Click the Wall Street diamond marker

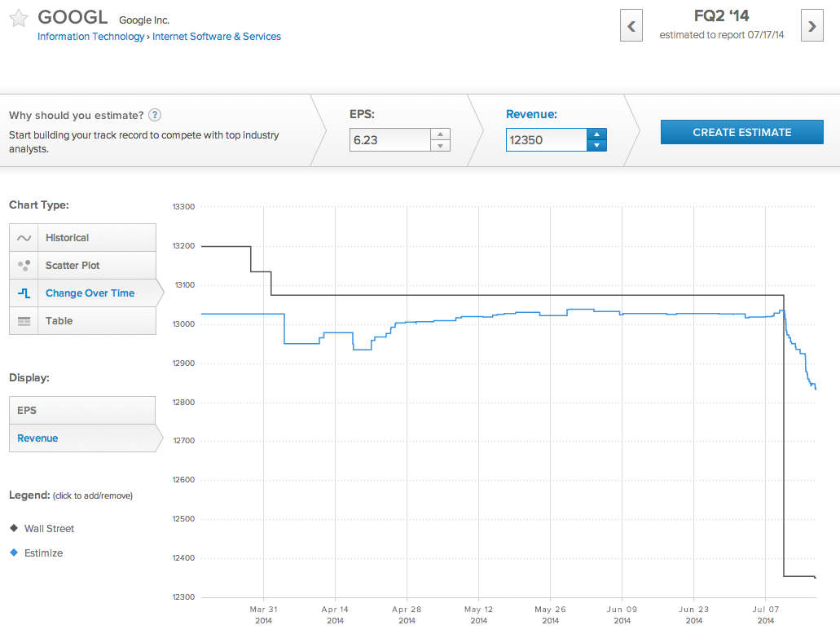[14, 528]
